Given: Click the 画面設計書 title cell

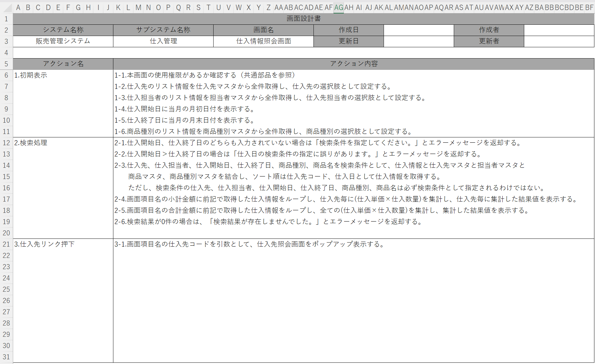Looking at the screenshot, I should (303, 19).
